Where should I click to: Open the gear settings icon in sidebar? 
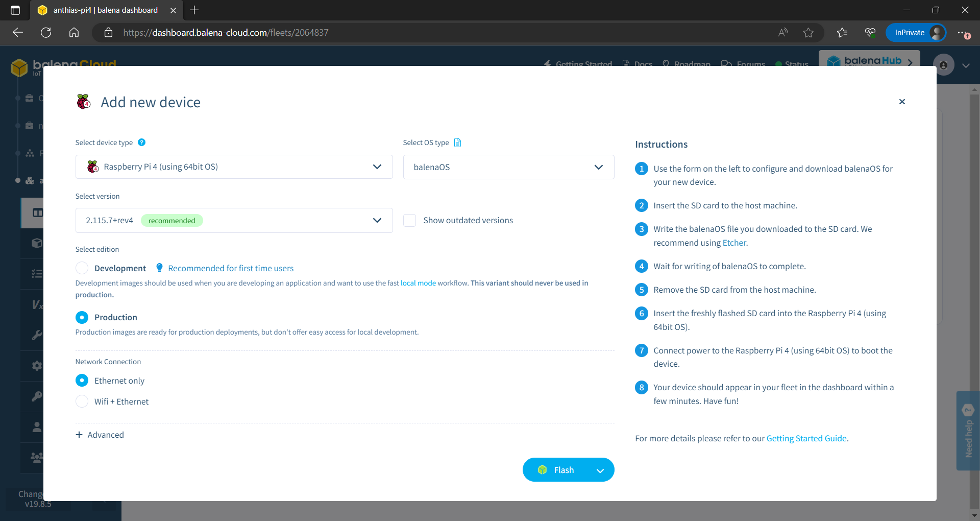click(x=37, y=366)
